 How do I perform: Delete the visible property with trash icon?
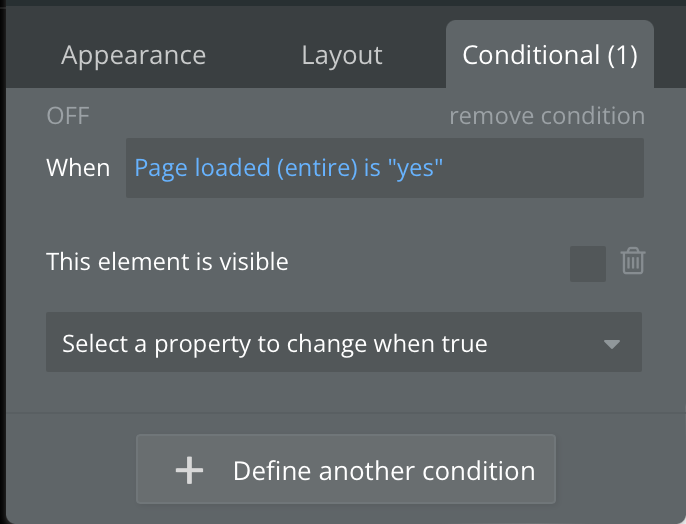633,262
